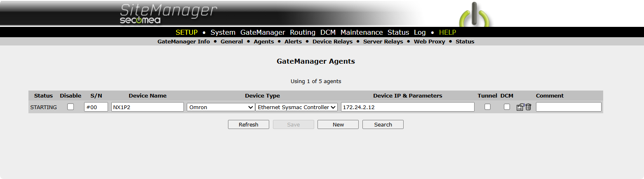
Task: Expand the Ethernet Sysmac Controller dropdown
Action: pos(296,107)
